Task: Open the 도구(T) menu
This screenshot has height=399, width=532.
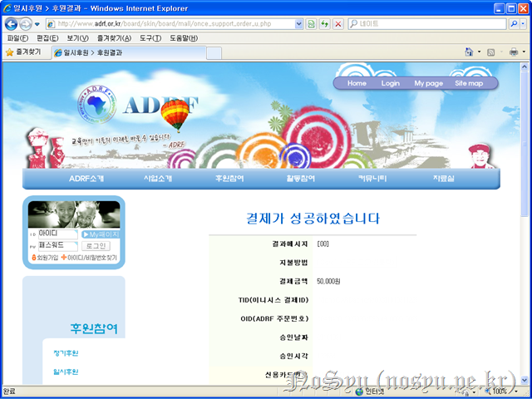Action: pyautogui.click(x=150, y=38)
